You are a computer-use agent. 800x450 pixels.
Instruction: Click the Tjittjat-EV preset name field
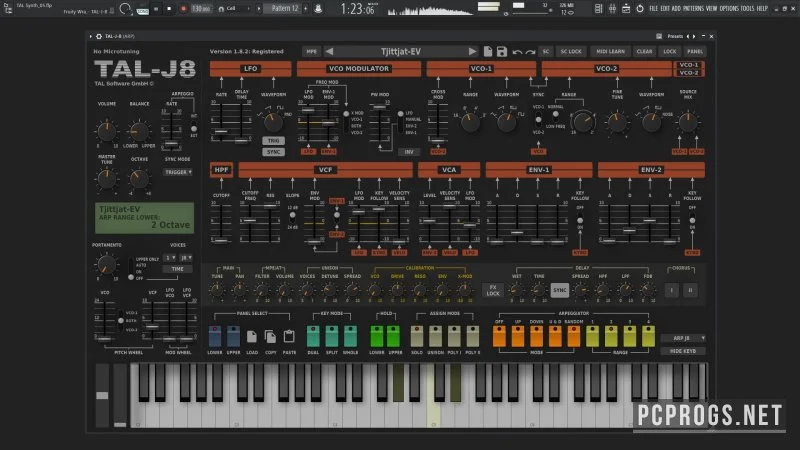tap(401, 52)
